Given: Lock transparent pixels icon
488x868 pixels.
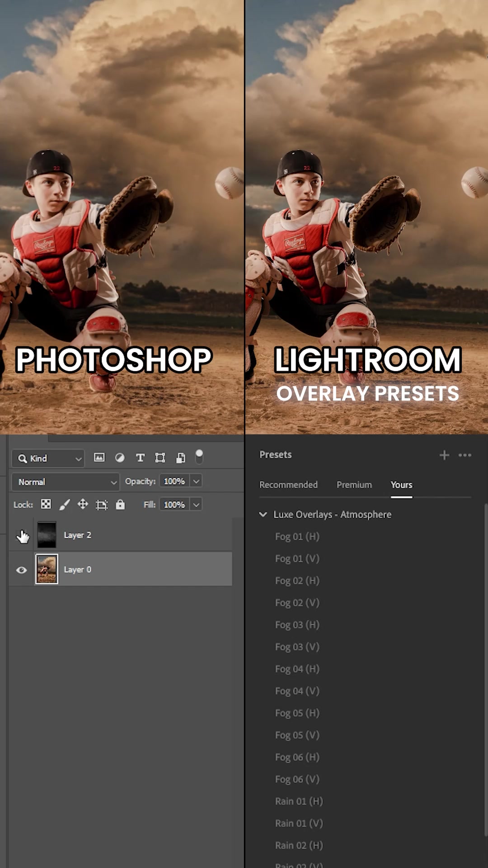Looking at the screenshot, I should pyautogui.click(x=46, y=504).
